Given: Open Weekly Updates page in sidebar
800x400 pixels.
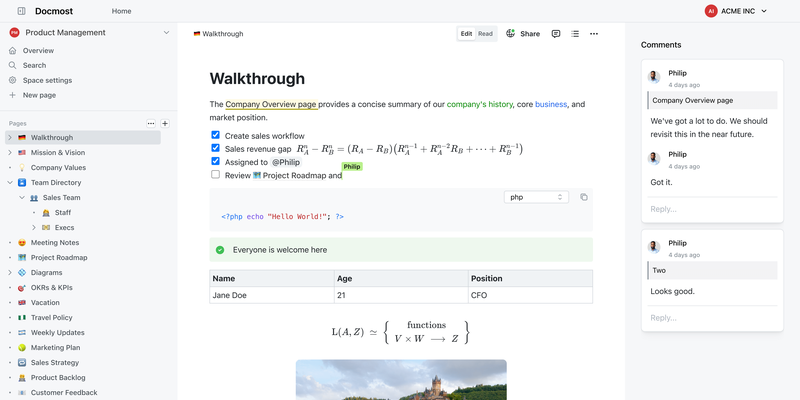Looking at the screenshot, I should pyautogui.click(x=58, y=333).
